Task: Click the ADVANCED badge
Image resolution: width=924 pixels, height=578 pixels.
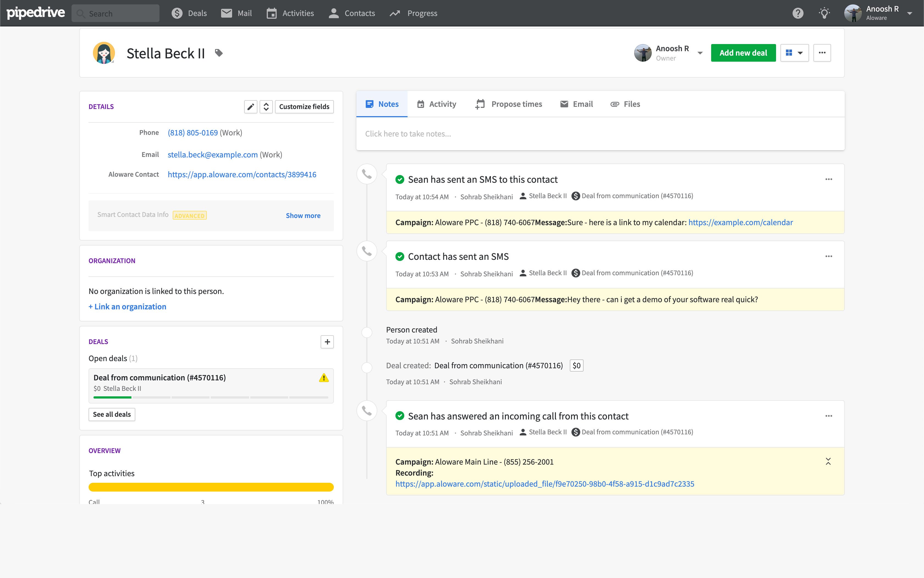Action: point(190,216)
